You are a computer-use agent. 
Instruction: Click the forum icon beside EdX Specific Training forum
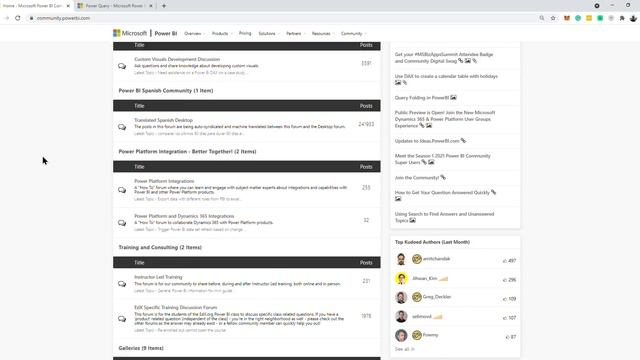(x=122, y=319)
